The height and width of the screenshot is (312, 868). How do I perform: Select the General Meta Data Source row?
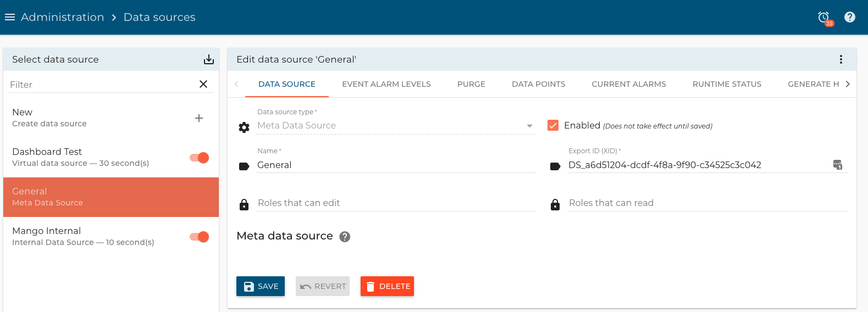click(111, 197)
